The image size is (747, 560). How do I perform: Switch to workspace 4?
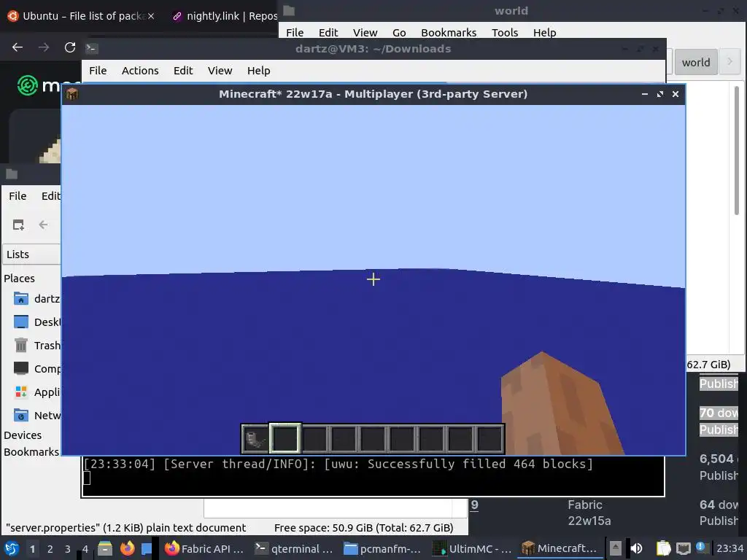point(85,549)
